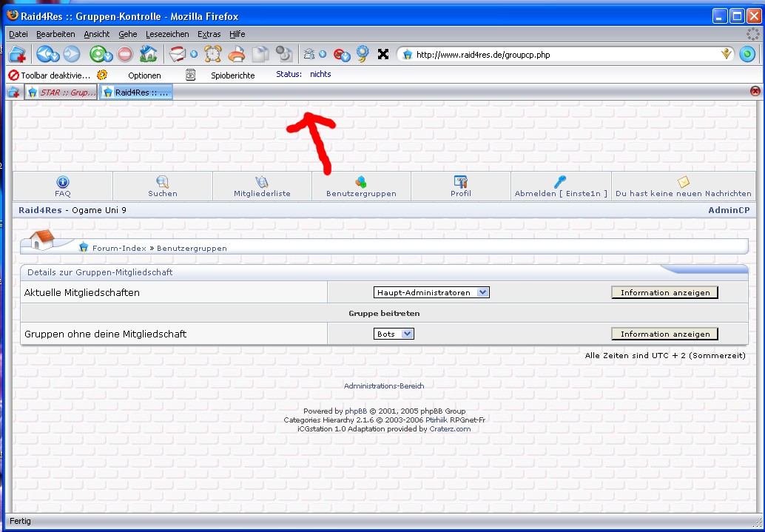Open the Lesezeichen menu
The height and width of the screenshot is (532, 765).
167,34
